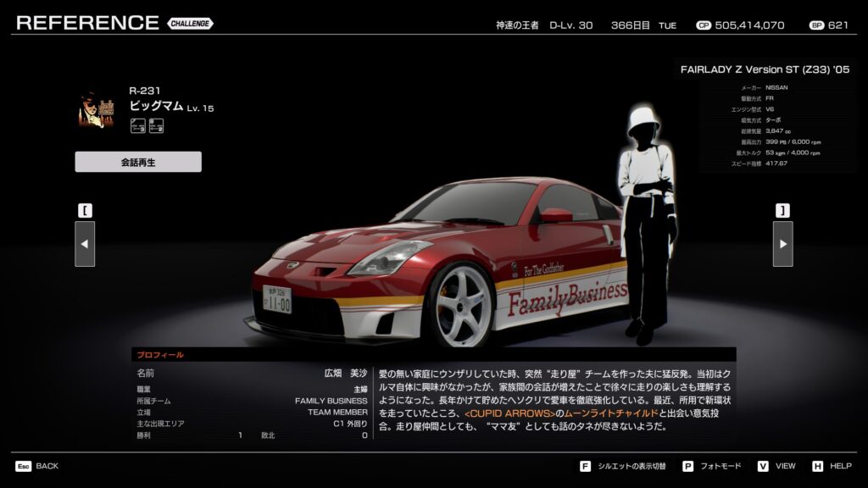The height and width of the screenshot is (488, 868).
Task: Click the red Fairlady Z car
Action: click(x=441, y=263)
